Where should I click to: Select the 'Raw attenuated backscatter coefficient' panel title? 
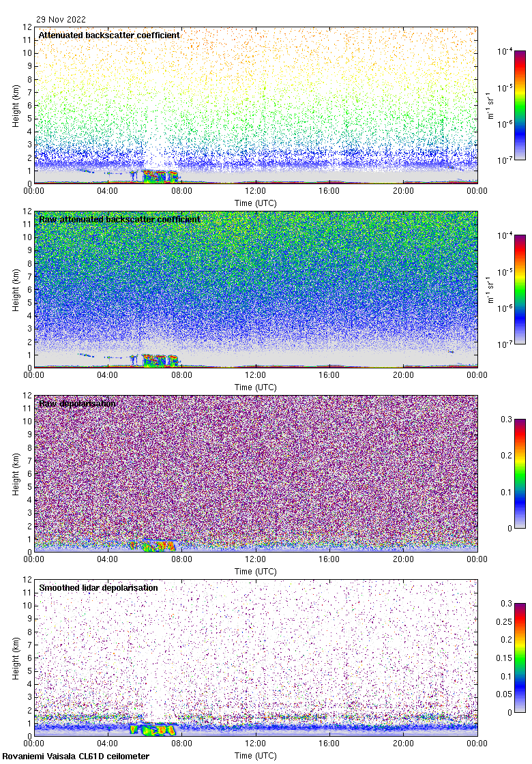pyautogui.click(x=119, y=220)
